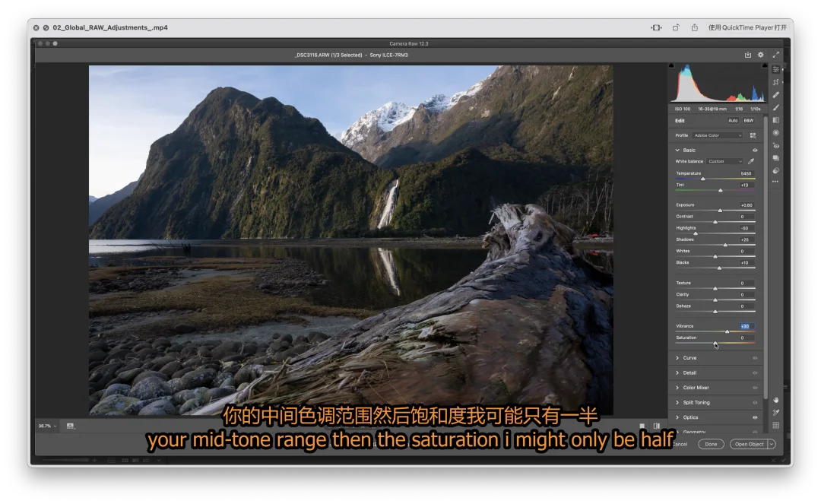Image resolution: width=821 pixels, height=504 pixels.
Task: Click the Done button
Action: click(711, 444)
